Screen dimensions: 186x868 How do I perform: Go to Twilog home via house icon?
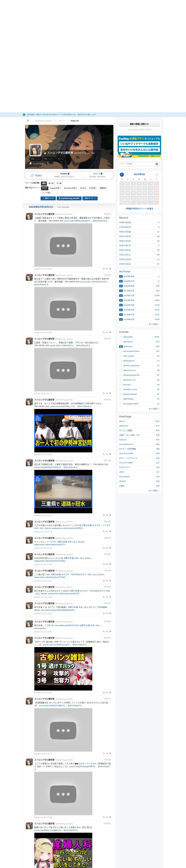tap(28, 121)
